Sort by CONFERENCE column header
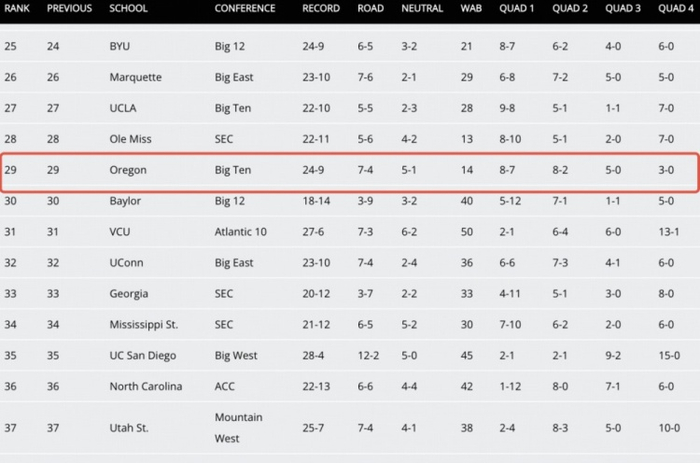Image resolution: width=700 pixels, height=463 pixels. point(245,9)
